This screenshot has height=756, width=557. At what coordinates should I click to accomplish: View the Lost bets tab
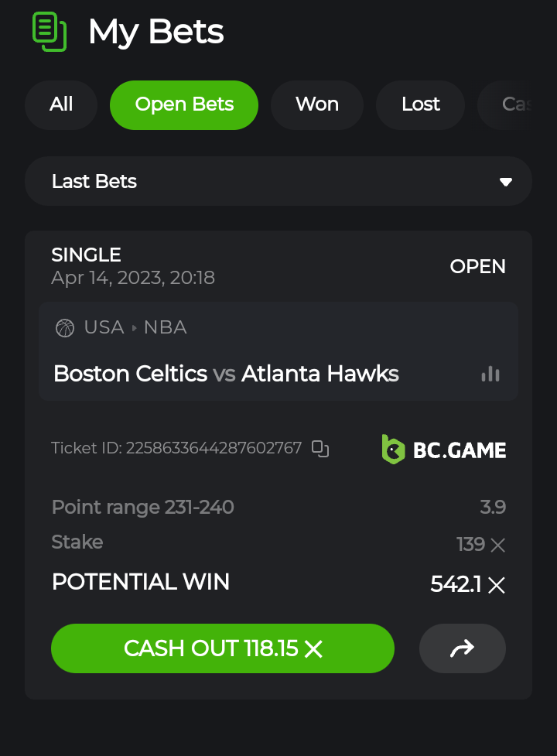[421, 104]
